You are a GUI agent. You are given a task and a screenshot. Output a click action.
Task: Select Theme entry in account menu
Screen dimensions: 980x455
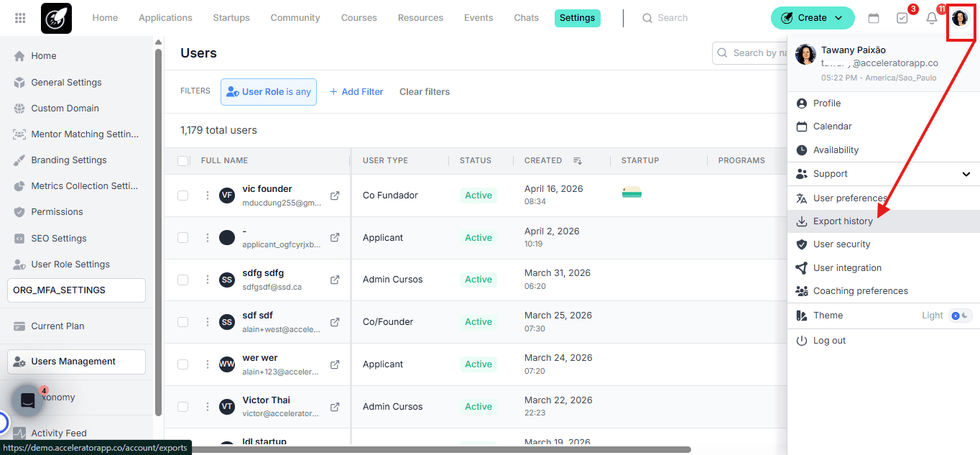point(828,316)
